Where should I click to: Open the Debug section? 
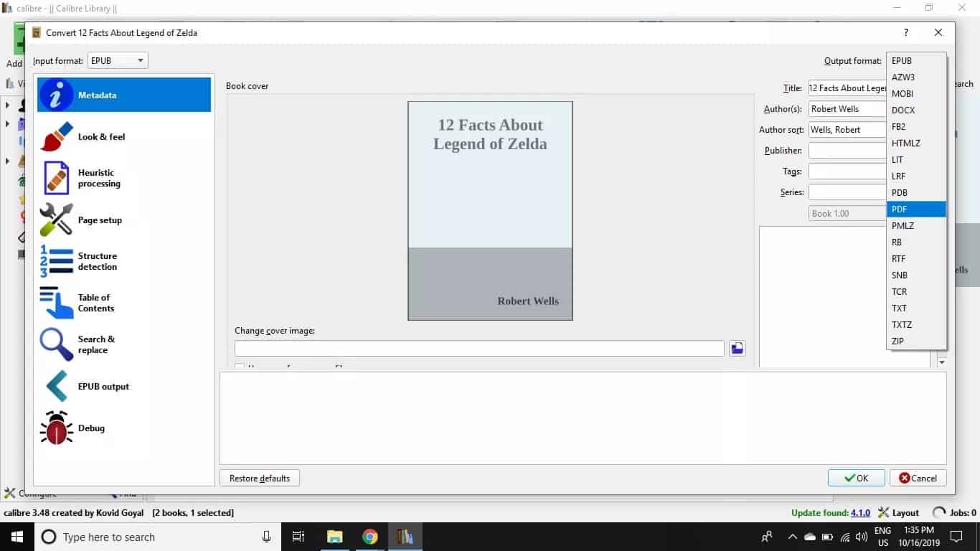pyautogui.click(x=124, y=428)
